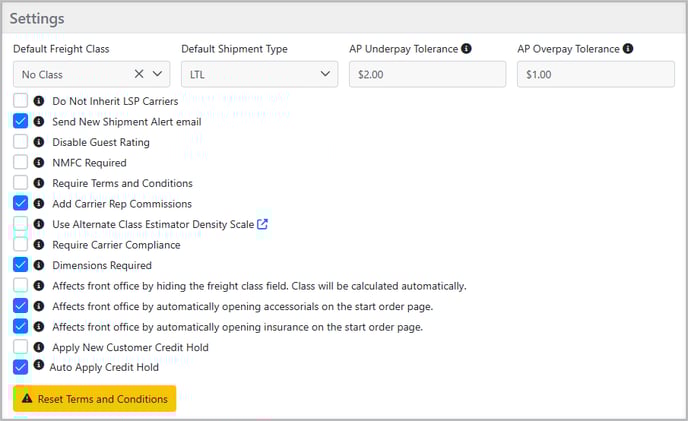Click info icon beside AP Overpay Tolerance
688x421 pixels.
click(628, 49)
